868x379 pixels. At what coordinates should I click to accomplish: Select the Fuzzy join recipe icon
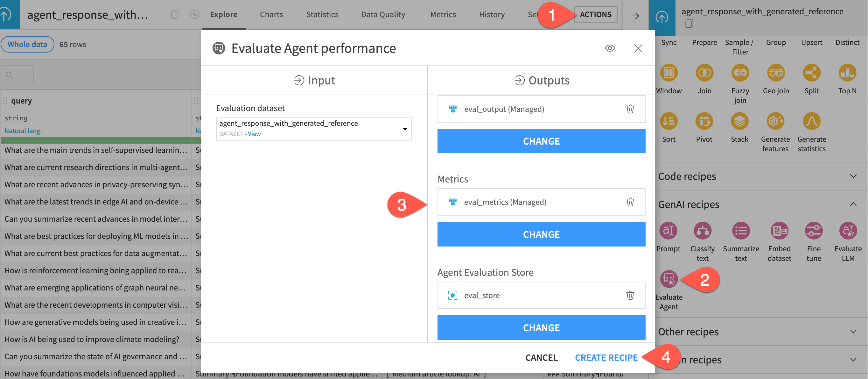740,73
